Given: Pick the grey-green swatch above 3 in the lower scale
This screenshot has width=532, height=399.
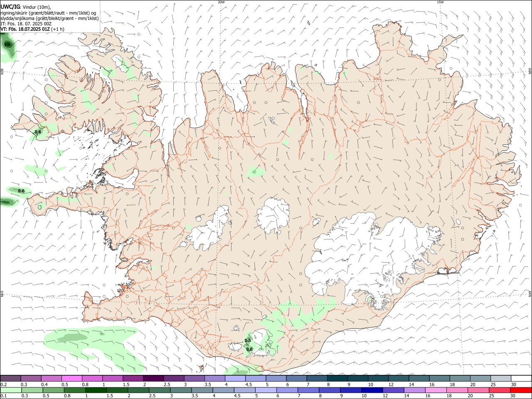Looking at the screenshot, I should pos(180,390).
